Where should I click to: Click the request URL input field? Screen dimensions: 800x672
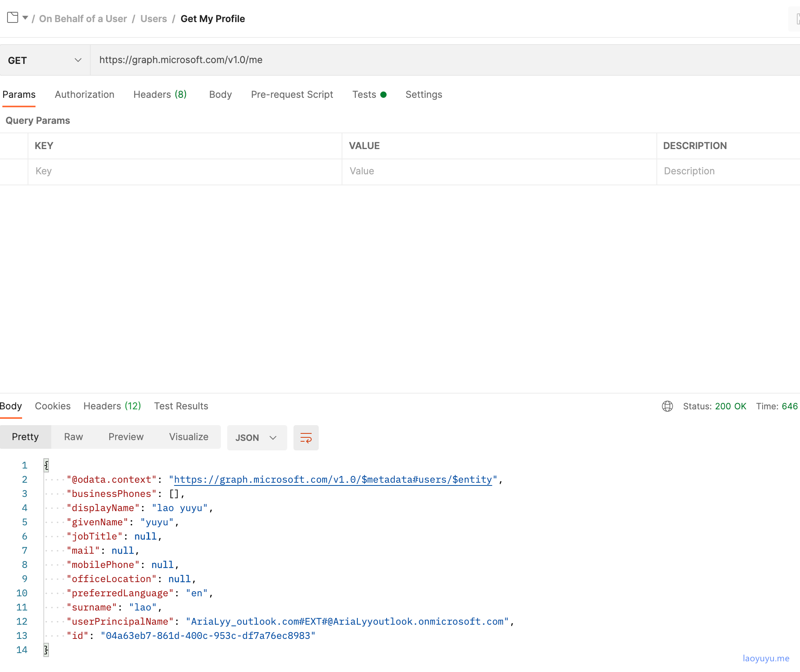tap(445, 60)
